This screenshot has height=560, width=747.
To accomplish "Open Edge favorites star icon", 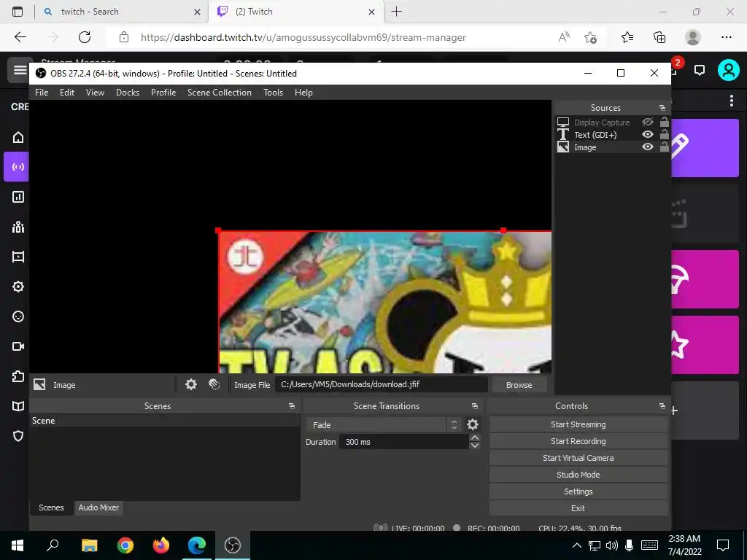I will pos(627,37).
